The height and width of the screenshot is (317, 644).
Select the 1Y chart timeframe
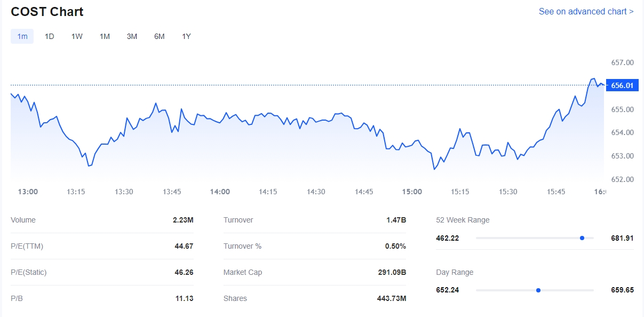point(186,36)
